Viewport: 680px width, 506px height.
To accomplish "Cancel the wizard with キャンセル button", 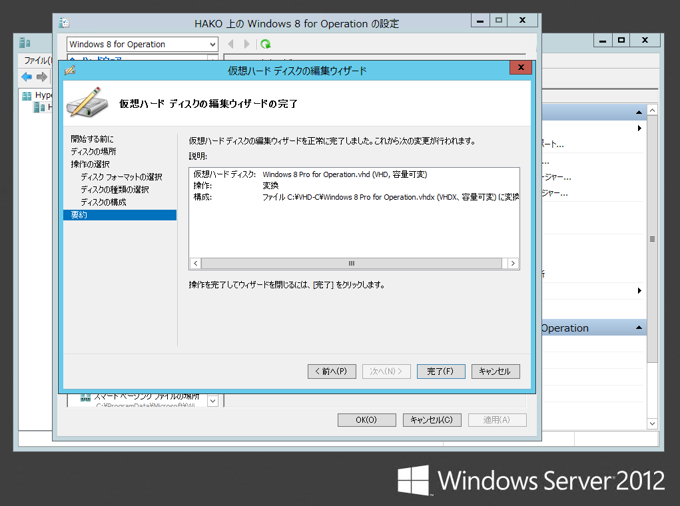I will click(x=495, y=372).
